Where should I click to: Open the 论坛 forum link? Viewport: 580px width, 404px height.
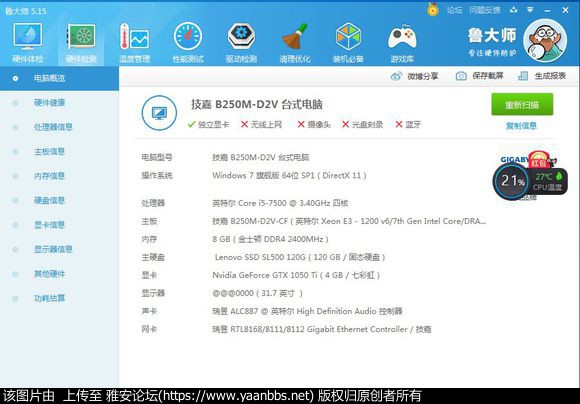point(454,10)
